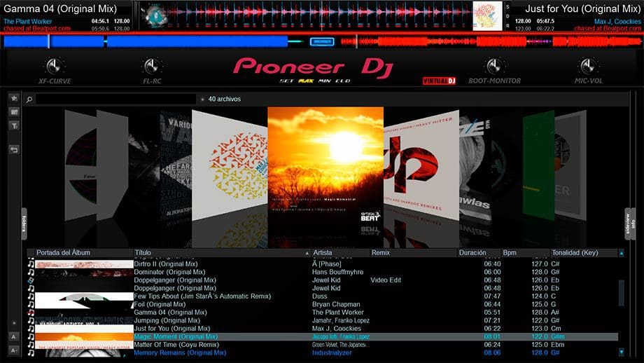Open favorites via star icon in sidebar
Viewport: 644px width, 363px height.
(x=14, y=98)
